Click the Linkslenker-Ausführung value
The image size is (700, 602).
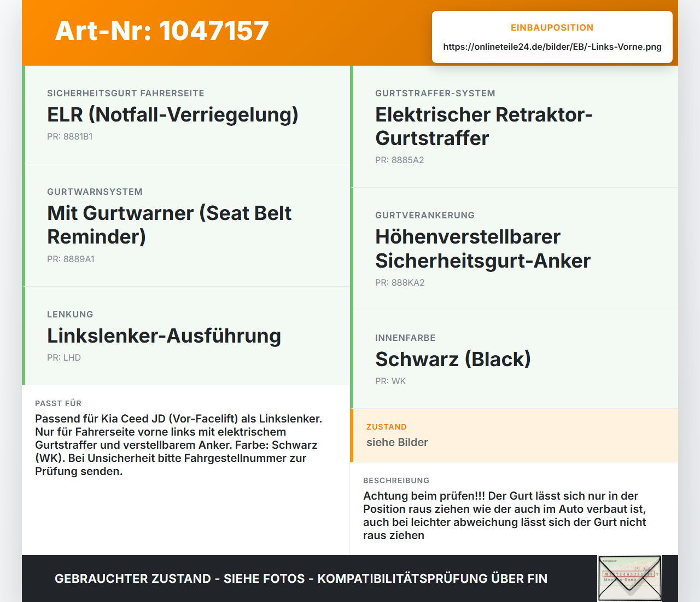pos(164,335)
